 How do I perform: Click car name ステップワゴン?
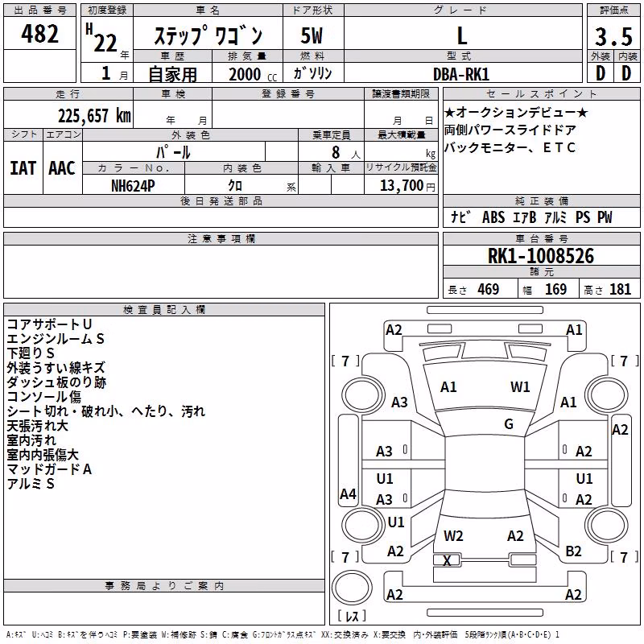click(x=208, y=35)
